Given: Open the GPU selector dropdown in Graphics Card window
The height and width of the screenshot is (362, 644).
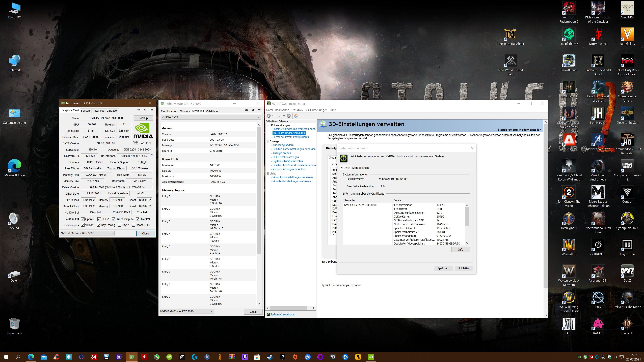Looking at the screenshot, I should (87, 233).
